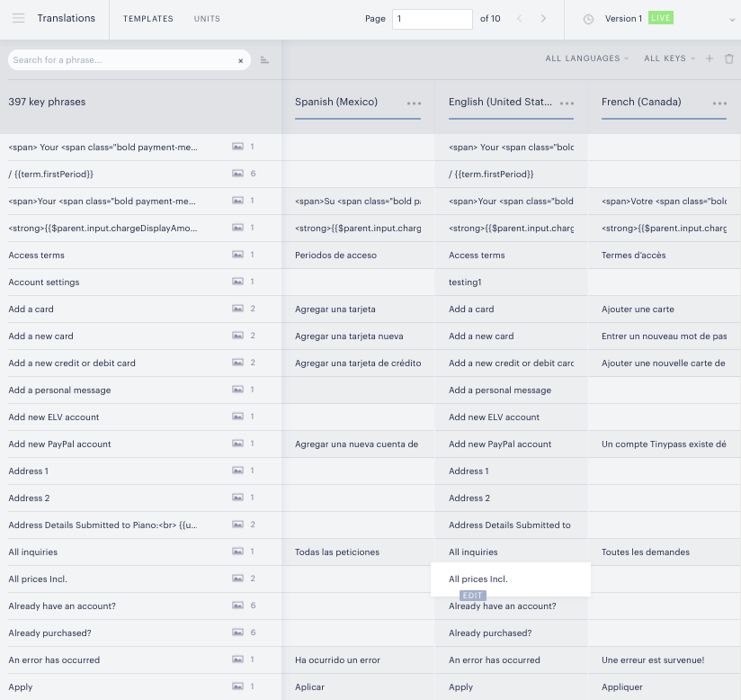This screenshot has width=741, height=700.
Task: Select the Version 1 LIVE label
Action: tap(638, 19)
